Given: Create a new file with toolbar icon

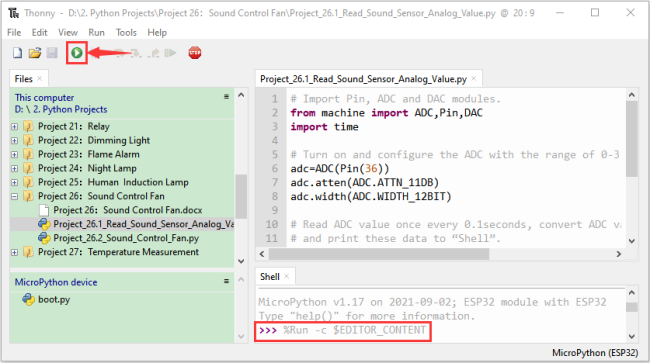Looking at the screenshot, I should 17,53.
